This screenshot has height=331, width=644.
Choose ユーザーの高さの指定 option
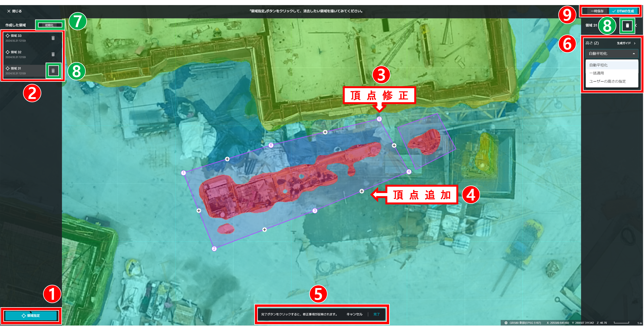[607, 81]
